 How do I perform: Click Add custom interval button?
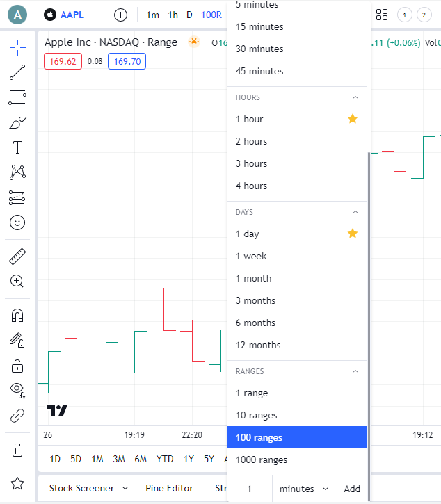click(x=352, y=489)
